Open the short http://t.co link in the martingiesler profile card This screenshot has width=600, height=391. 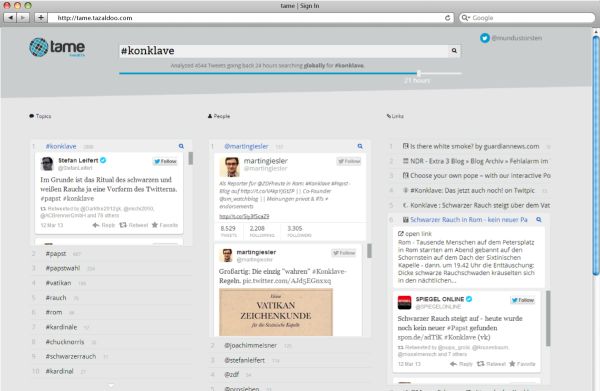244,216
